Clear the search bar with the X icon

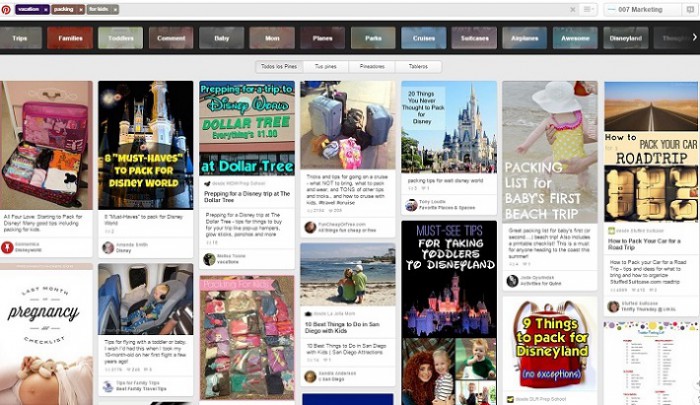pos(573,9)
